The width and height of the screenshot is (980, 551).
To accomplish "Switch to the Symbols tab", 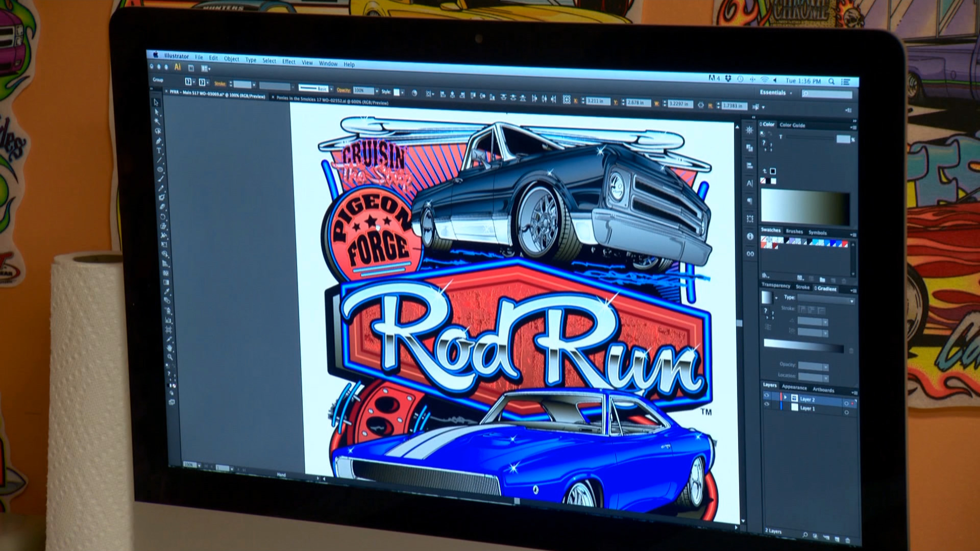I will pos(818,233).
